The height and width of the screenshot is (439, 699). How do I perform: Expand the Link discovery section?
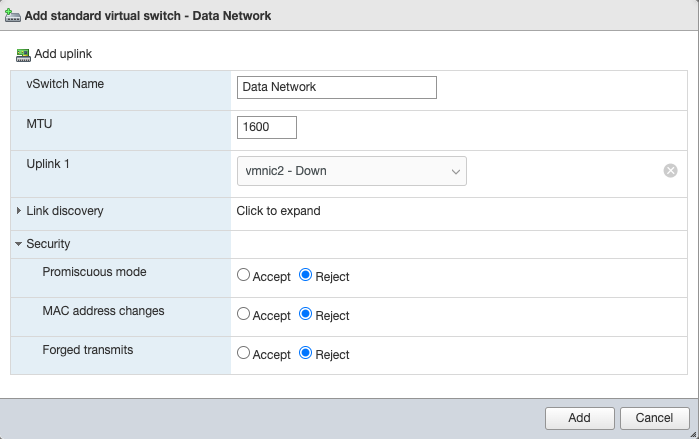[19, 211]
